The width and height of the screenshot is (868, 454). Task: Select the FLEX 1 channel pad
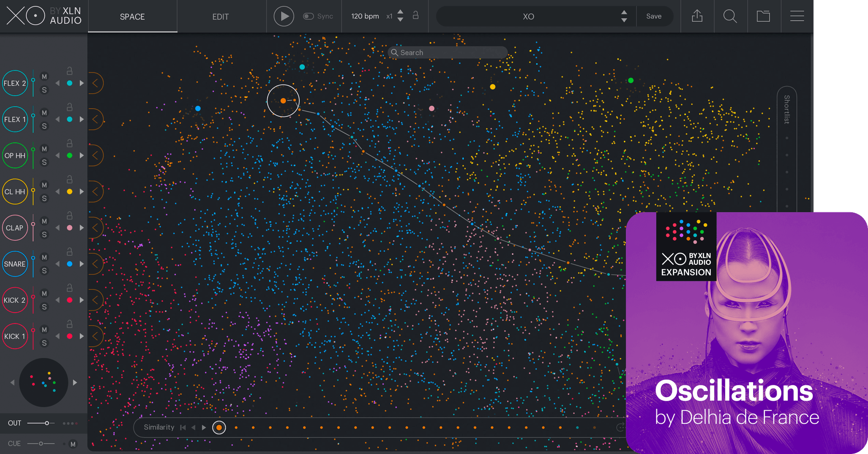tap(15, 119)
